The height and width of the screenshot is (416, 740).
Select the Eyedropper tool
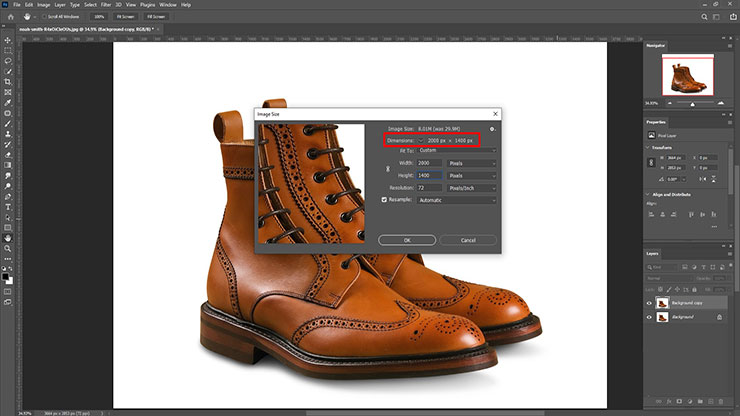tap(8, 102)
